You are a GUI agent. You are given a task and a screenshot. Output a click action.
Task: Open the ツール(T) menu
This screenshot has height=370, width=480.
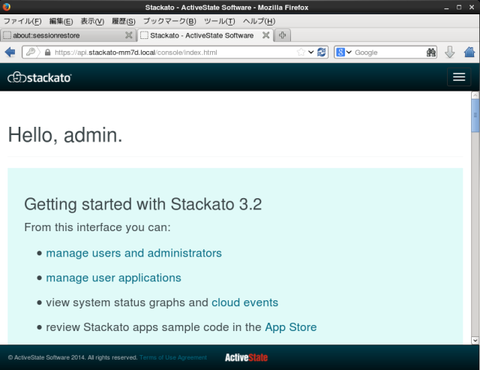click(219, 21)
